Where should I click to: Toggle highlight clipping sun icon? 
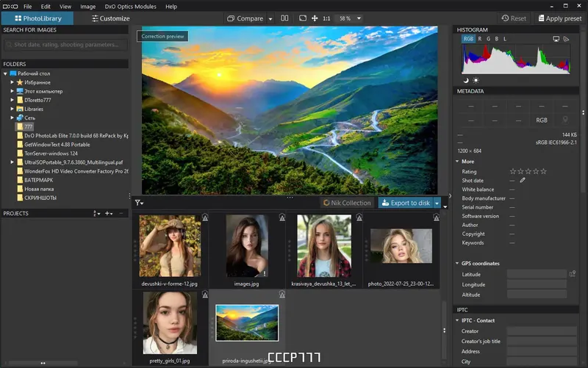pyautogui.click(x=476, y=80)
